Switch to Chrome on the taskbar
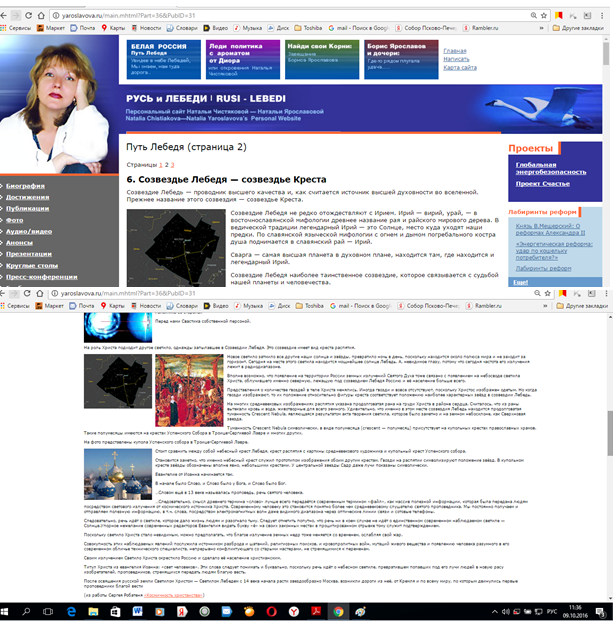This screenshot has height=621, width=613. point(338,612)
